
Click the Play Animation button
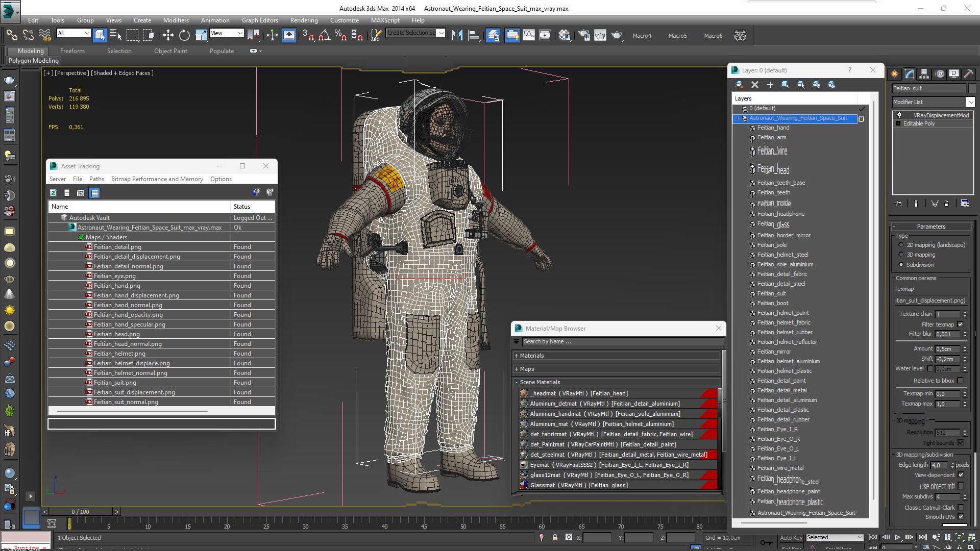point(897,537)
